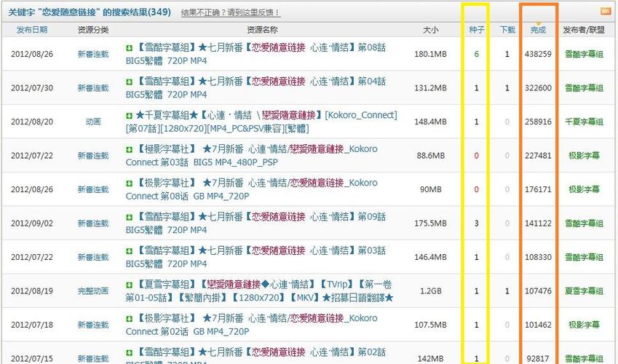The height and width of the screenshot is (364, 618).
Task: Click green download icon for 雪酷字幕组 第02話
Action: (129, 353)
